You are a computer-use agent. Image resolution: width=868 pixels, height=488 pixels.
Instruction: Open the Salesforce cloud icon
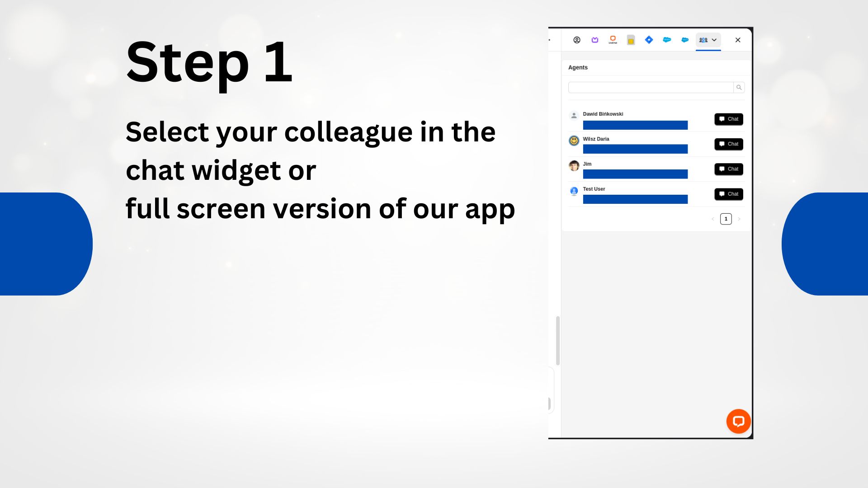(666, 40)
